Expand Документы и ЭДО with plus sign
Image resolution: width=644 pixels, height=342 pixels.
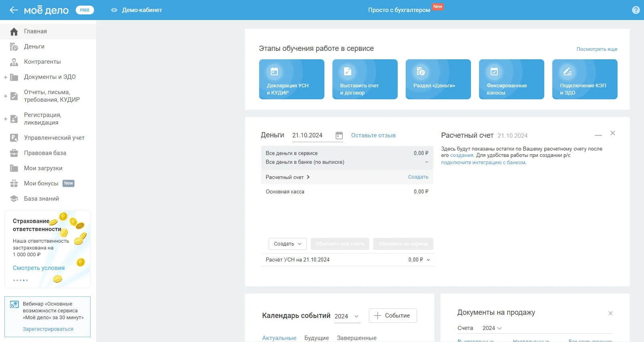6,77
